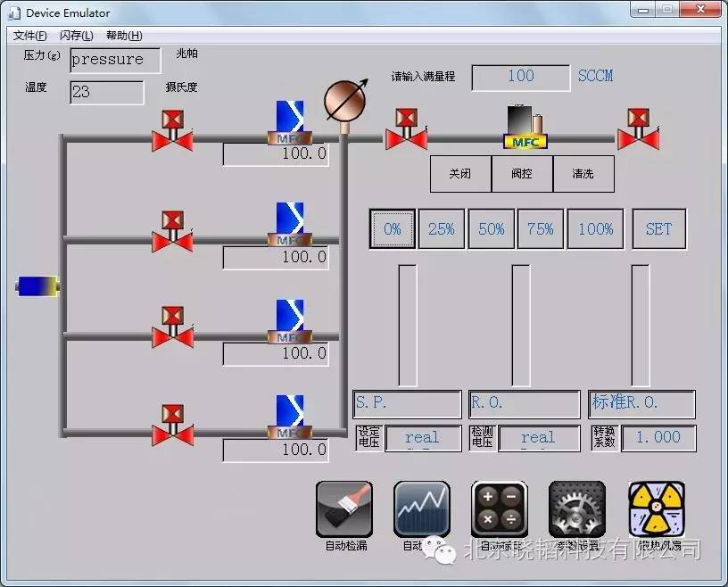Click the SET button
The width and height of the screenshot is (728, 587).
(658, 229)
